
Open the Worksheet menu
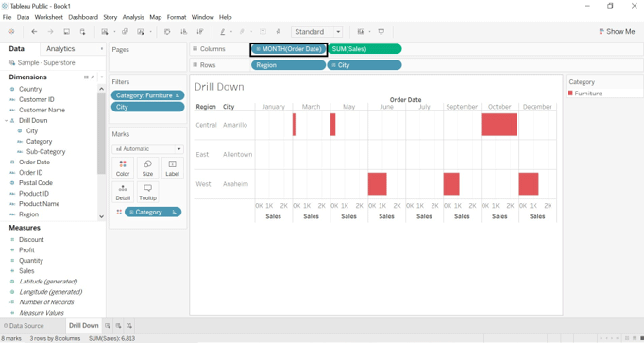click(x=49, y=17)
